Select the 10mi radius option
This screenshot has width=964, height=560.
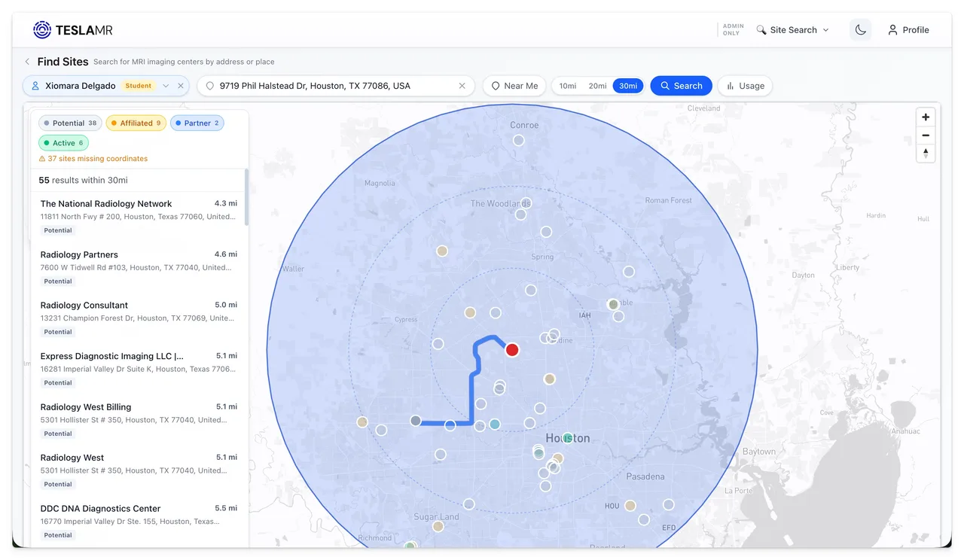pyautogui.click(x=567, y=86)
